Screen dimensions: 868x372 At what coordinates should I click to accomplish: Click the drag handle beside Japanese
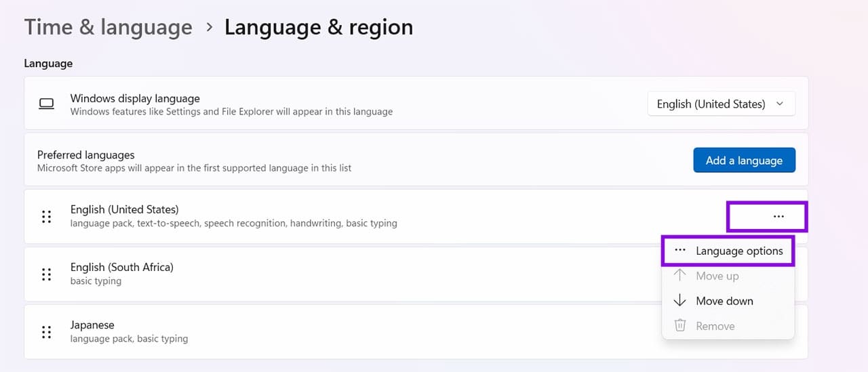coord(46,332)
